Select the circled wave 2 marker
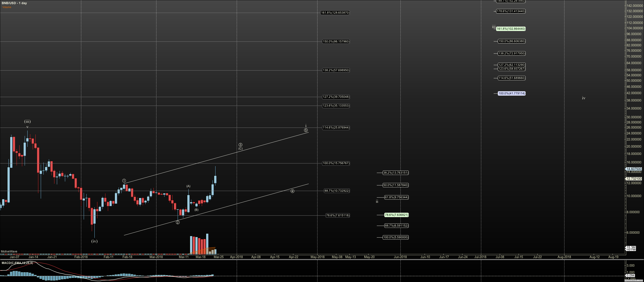 click(177, 222)
